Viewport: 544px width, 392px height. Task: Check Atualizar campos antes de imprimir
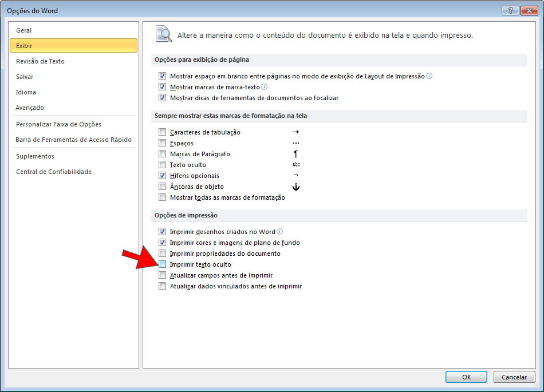pyautogui.click(x=162, y=275)
